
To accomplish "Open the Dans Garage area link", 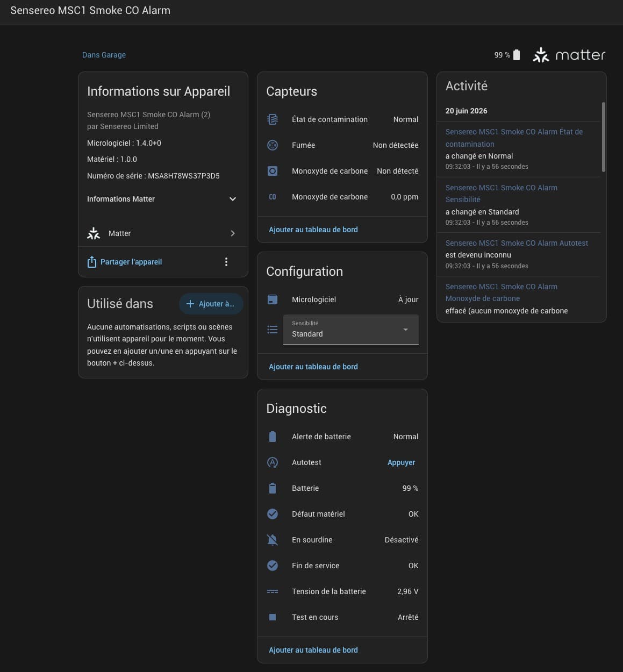I will click(x=104, y=55).
